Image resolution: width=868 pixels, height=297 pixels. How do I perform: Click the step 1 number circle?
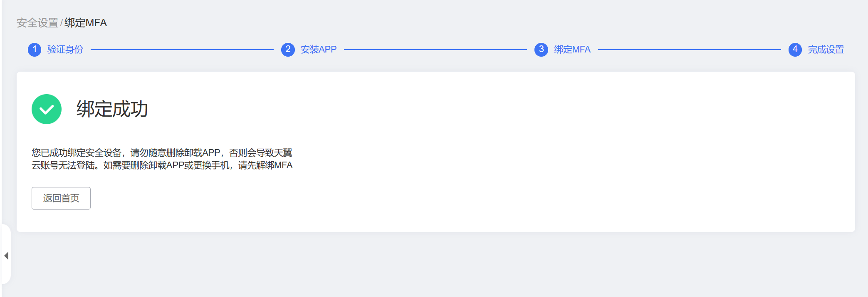point(35,50)
